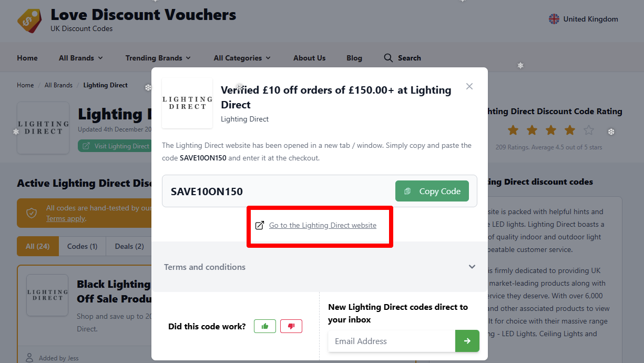Switch to the Deals (2) tab

(129, 246)
